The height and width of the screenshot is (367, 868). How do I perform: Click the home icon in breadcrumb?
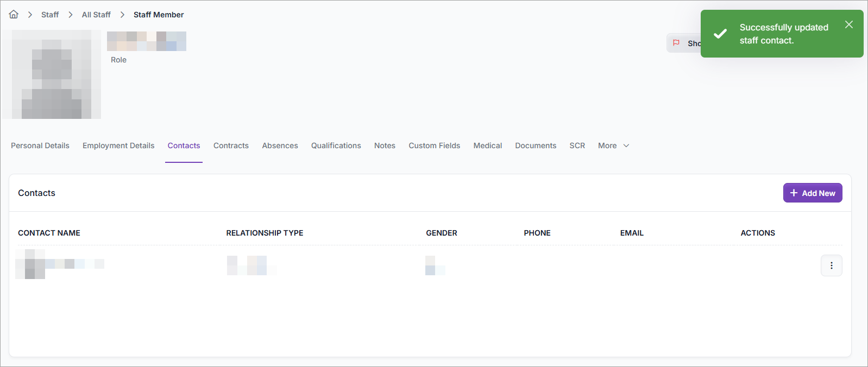[14, 15]
